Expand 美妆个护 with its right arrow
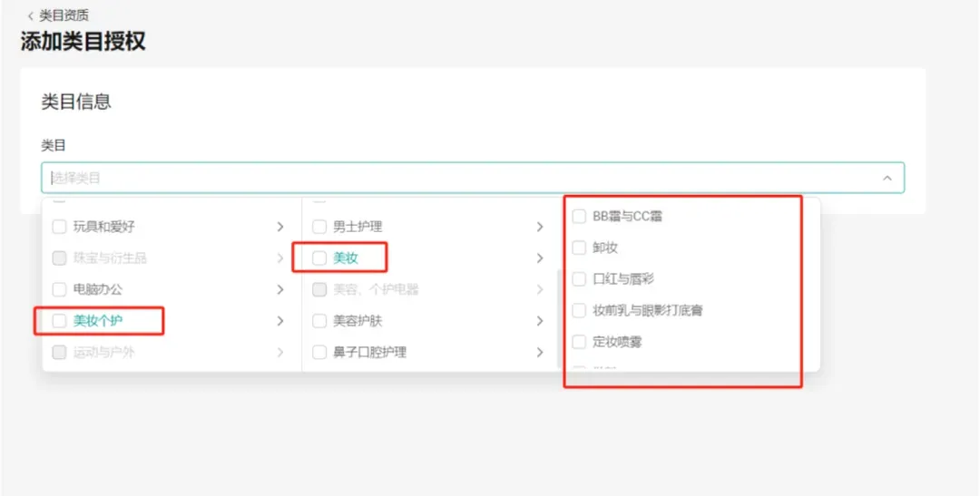The height and width of the screenshot is (496, 980). [x=280, y=321]
